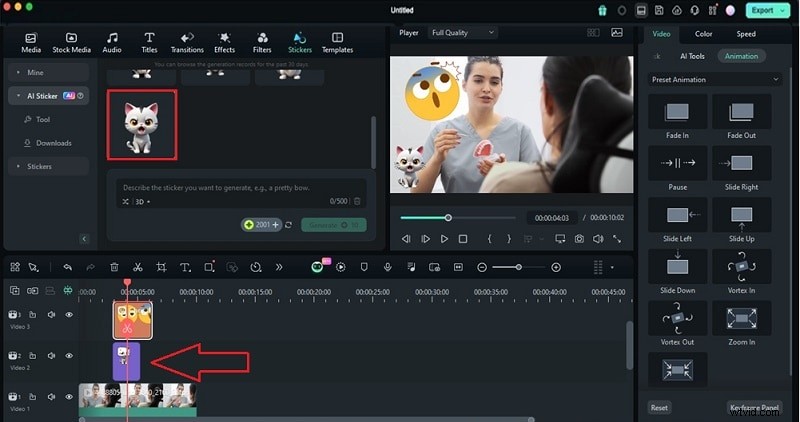Image resolution: width=800 pixels, height=422 pixels.
Task: Click the sticker description input field
Action: pyautogui.click(x=241, y=188)
